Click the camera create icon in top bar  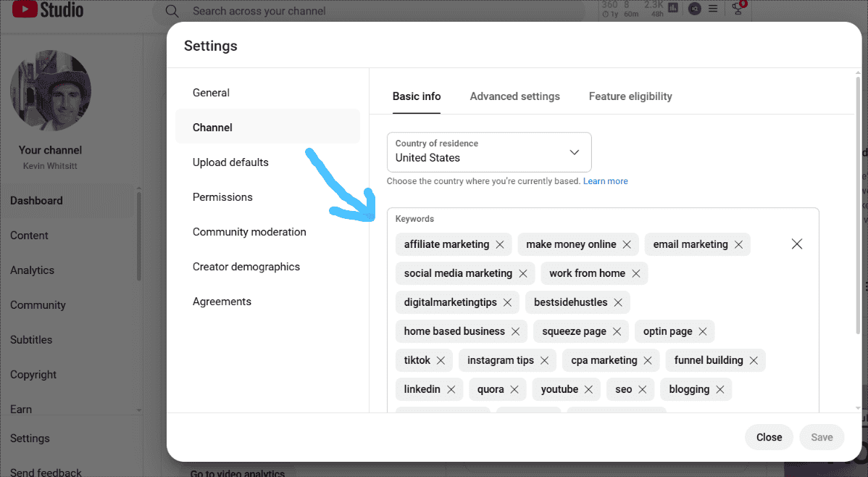(x=694, y=8)
